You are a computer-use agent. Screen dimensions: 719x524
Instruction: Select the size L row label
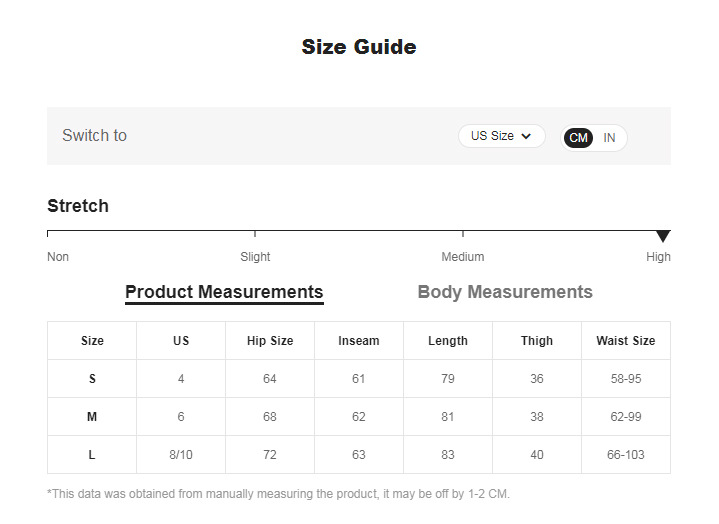(x=92, y=455)
